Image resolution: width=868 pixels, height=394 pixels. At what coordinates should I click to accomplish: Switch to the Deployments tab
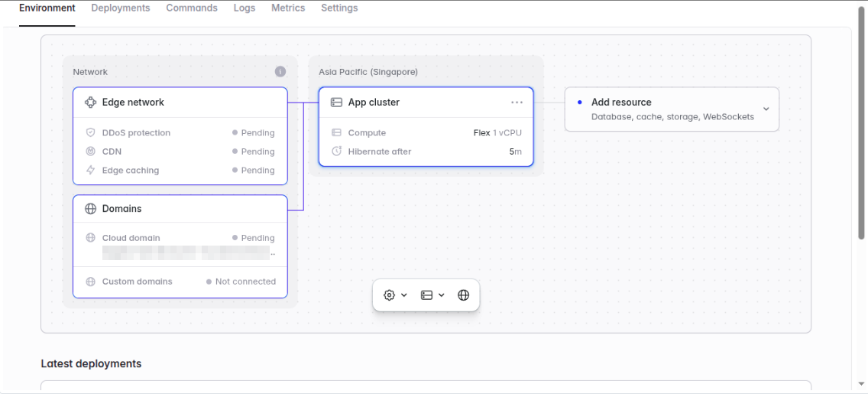[x=121, y=8]
